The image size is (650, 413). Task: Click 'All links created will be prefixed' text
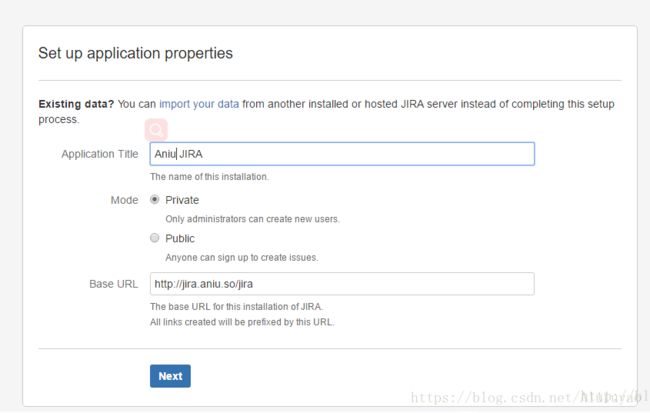click(242, 322)
